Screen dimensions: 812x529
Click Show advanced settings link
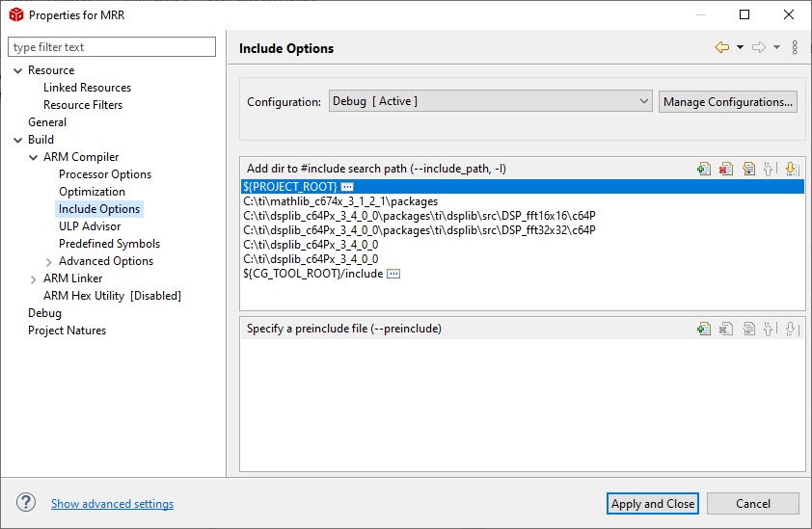tap(113, 504)
